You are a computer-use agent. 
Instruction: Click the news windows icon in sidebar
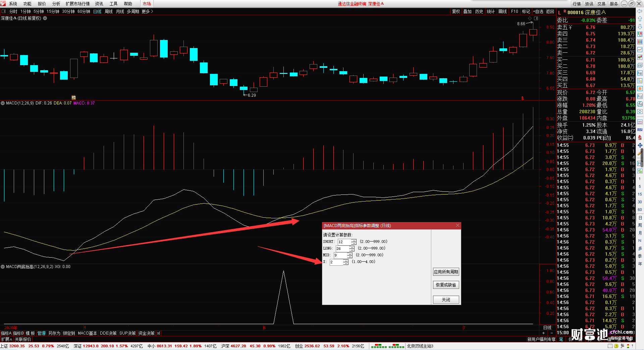pos(640,65)
